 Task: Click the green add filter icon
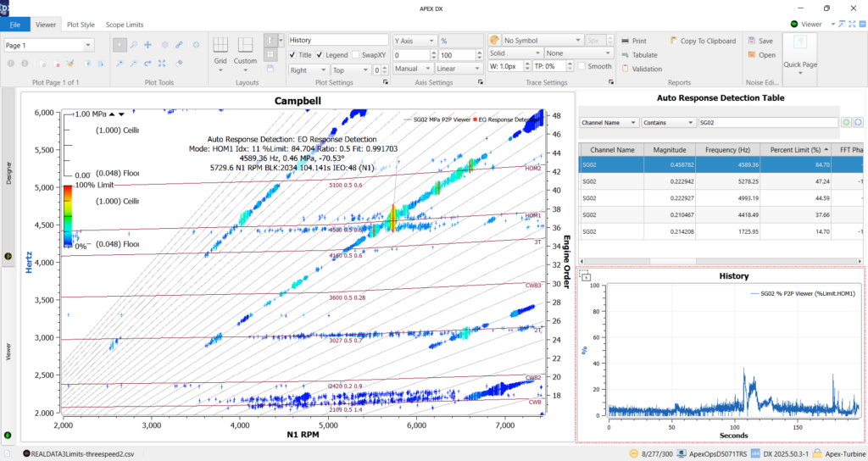(846, 123)
